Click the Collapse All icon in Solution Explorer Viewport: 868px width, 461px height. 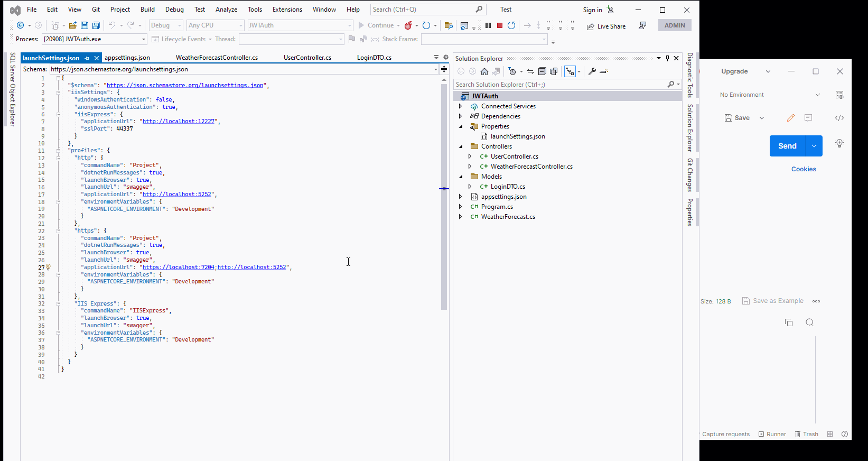pyautogui.click(x=542, y=71)
